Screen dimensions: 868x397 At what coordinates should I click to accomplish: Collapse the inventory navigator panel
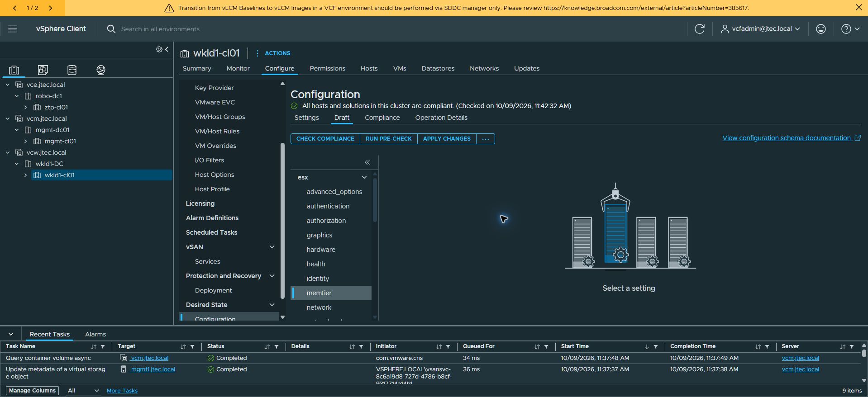coord(167,49)
